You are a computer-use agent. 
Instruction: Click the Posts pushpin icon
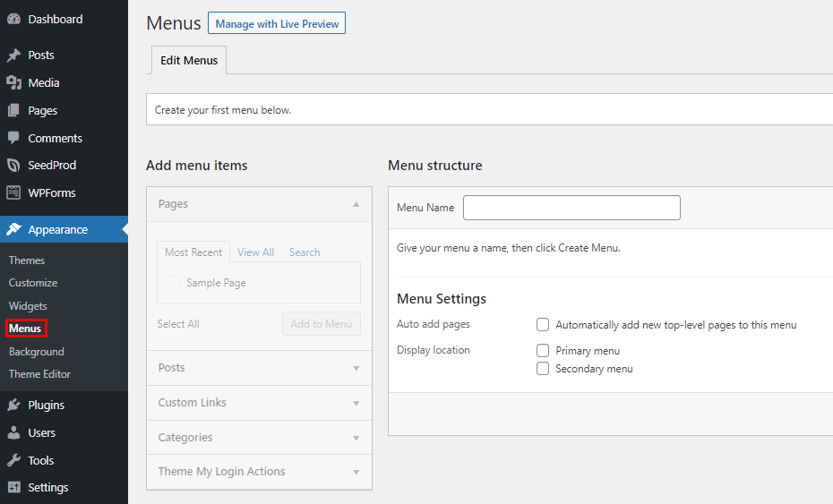(13, 56)
